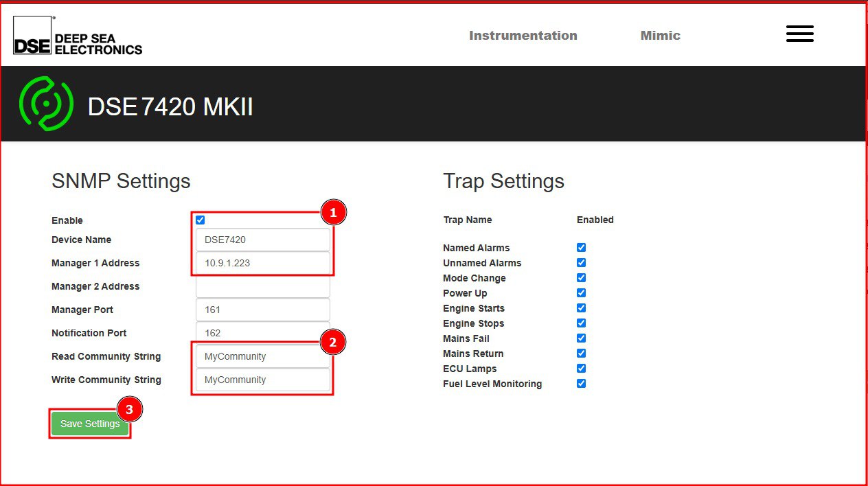
Task: Click the Manager Port label
Action: click(x=82, y=310)
